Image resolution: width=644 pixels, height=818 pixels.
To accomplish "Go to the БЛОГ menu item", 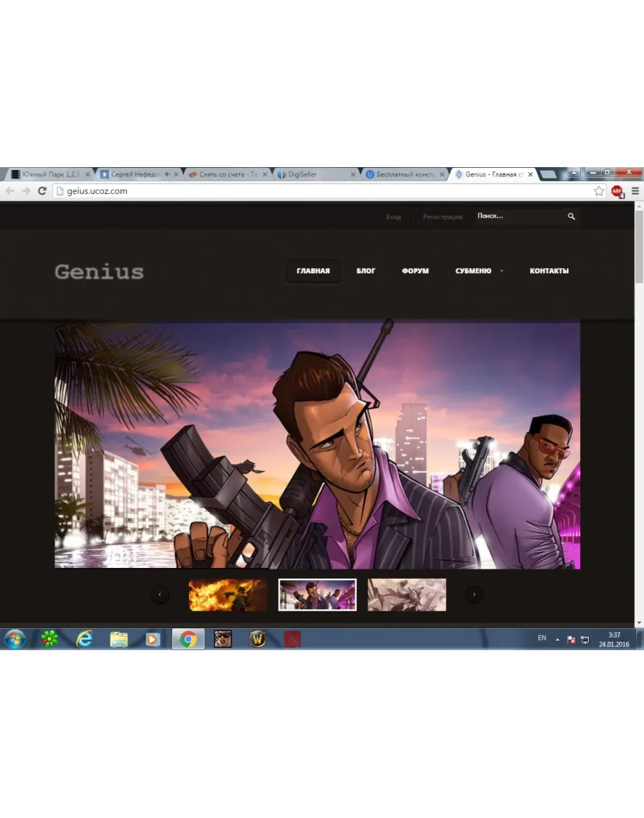I will [366, 271].
